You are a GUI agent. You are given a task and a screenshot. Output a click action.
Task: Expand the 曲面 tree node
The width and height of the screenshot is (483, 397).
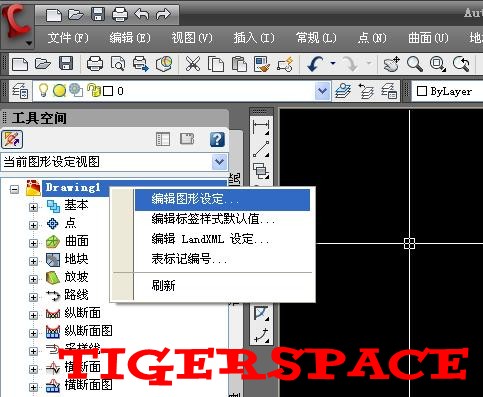(x=33, y=243)
